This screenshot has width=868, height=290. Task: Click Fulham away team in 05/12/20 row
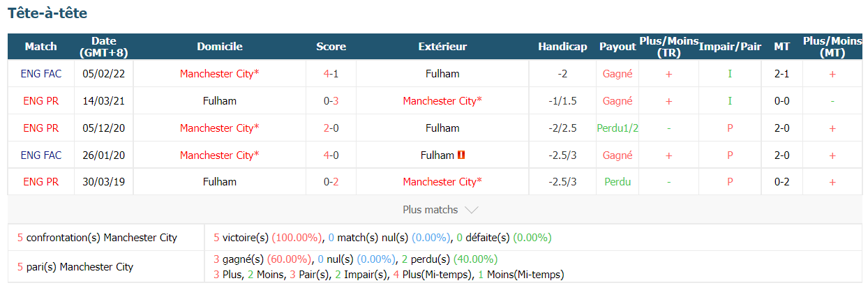442,128
